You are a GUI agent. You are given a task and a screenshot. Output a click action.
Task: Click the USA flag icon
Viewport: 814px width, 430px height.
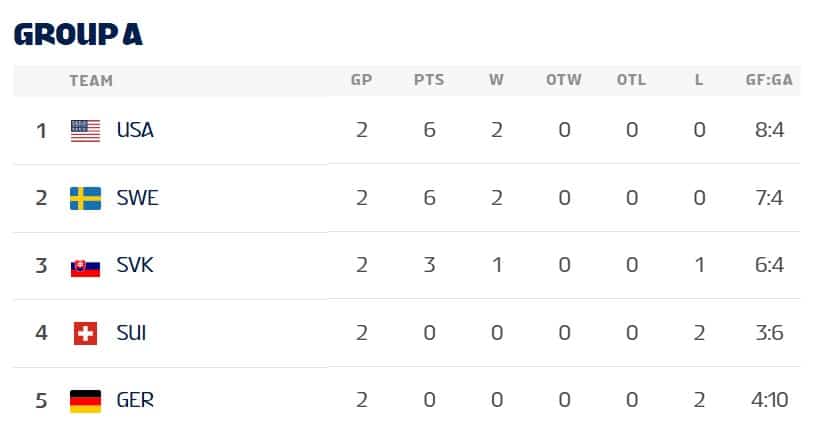tap(85, 130)
